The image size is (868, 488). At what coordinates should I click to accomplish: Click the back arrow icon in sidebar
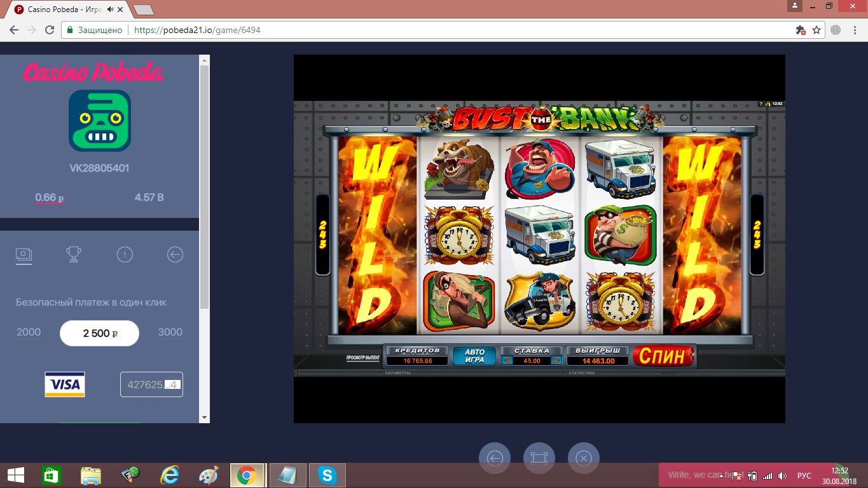coord(175,255)
